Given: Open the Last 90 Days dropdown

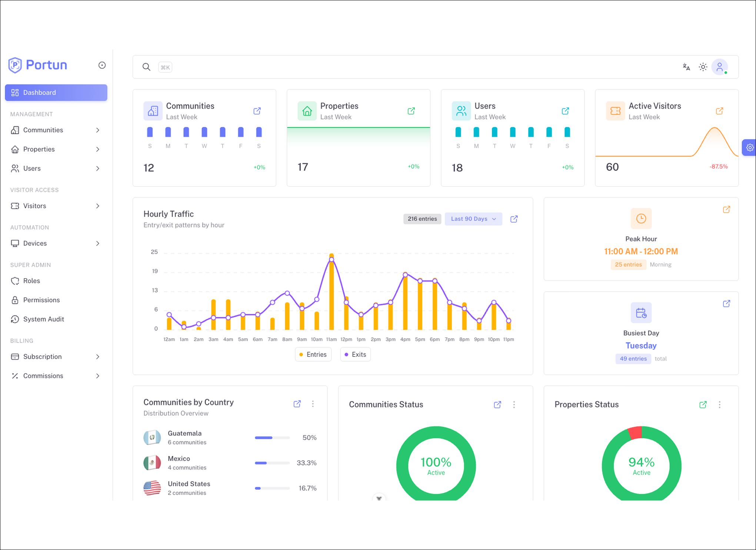Looking at the screenshot, I should (x=473, y=219).
